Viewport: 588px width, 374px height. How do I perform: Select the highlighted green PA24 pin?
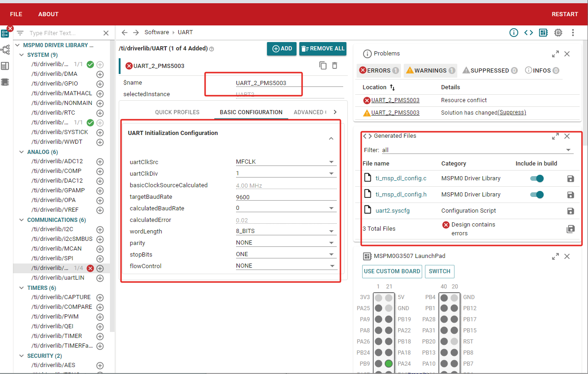coord(389,363)
